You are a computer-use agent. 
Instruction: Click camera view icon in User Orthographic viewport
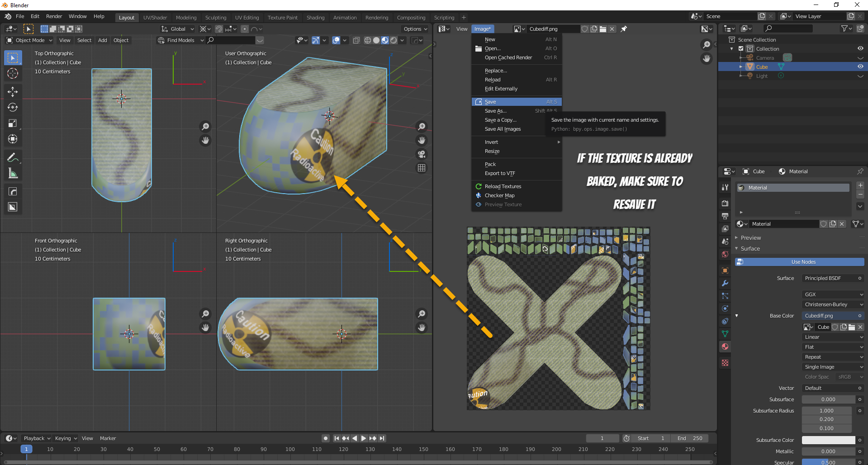[422, 154]
